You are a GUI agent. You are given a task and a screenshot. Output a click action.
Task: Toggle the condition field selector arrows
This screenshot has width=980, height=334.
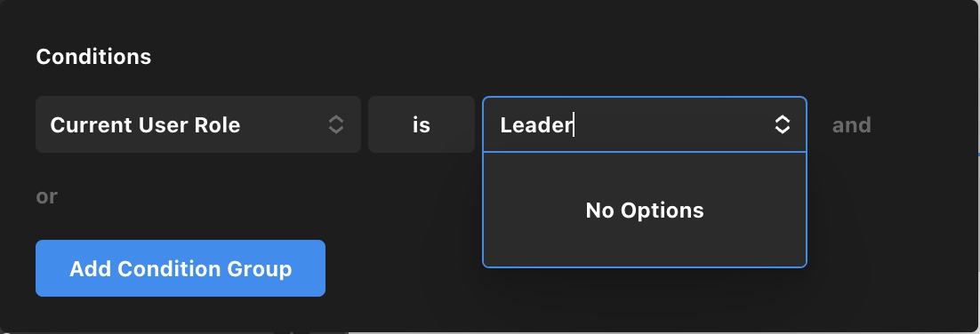tap(335, 124)
